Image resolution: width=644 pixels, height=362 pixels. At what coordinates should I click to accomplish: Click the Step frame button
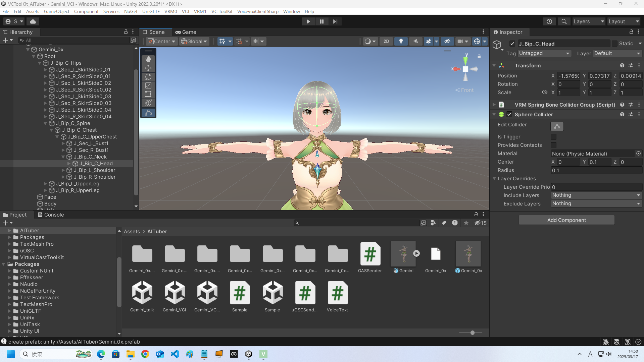tap(335, 21)
